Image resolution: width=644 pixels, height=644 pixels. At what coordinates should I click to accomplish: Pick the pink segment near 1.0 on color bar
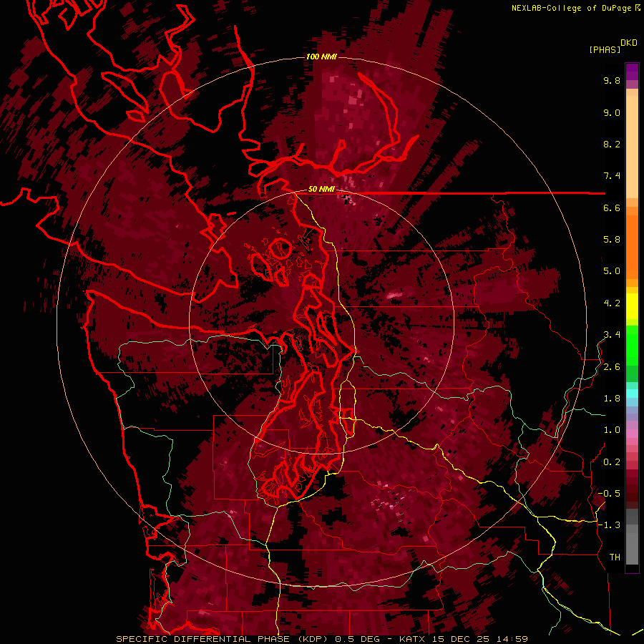click(632, 434)
